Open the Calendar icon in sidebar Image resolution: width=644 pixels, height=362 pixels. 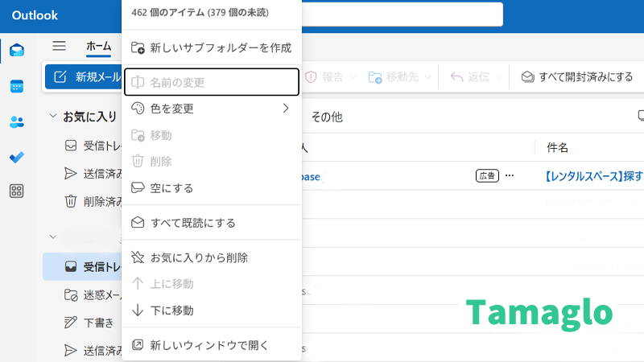pos(17,87)
